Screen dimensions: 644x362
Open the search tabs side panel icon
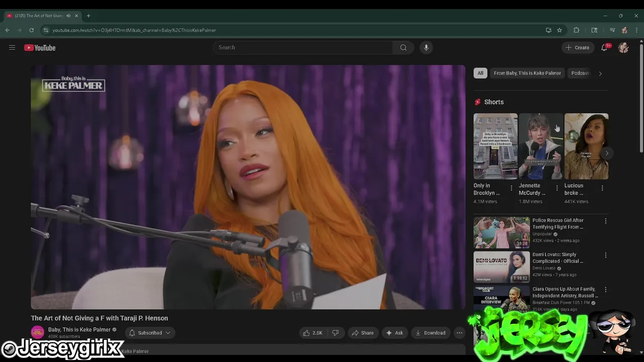pyautogui.click(x=594, y=30)
